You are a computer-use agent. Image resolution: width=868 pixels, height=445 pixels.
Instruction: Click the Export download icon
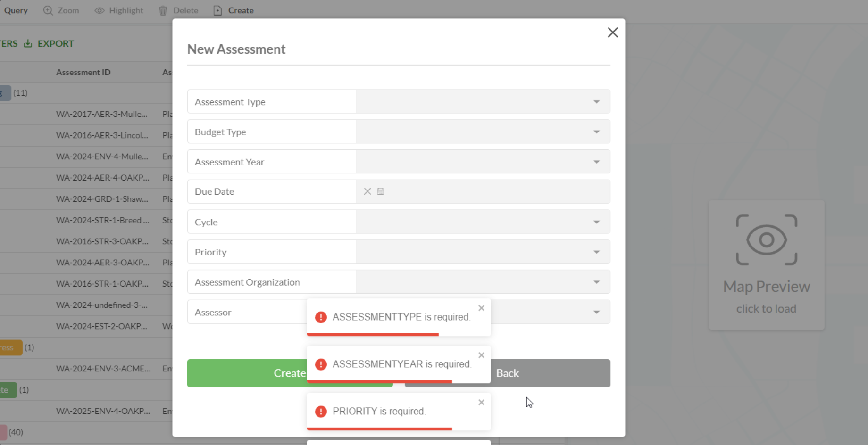(28, 43)
